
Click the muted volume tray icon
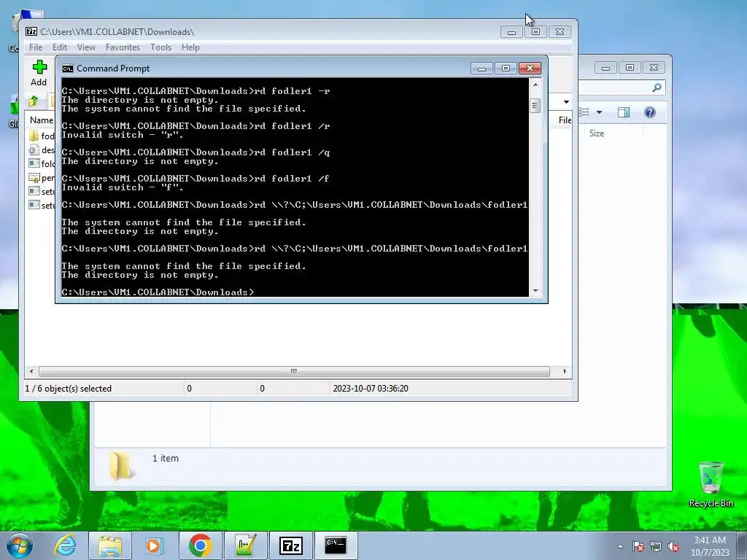673,546
